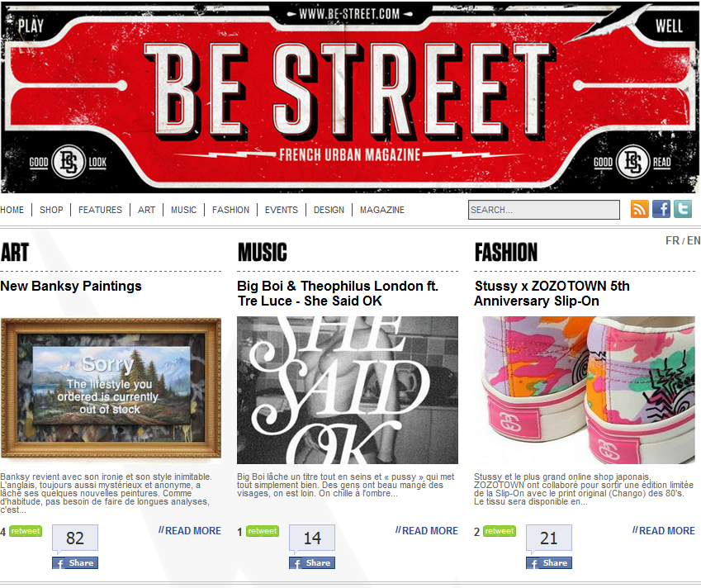Switch site language to FR
This screenshot has width=701, height=588.
point(672,240)
